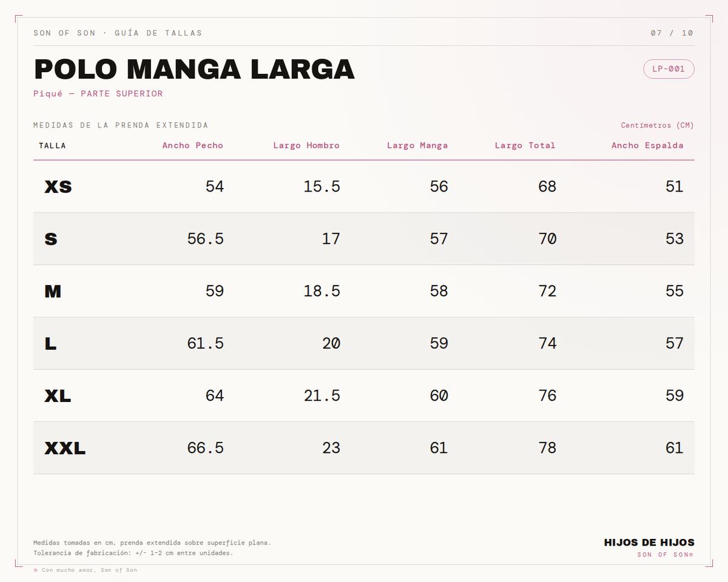Click the M size row label

click(x=53, y=292)
